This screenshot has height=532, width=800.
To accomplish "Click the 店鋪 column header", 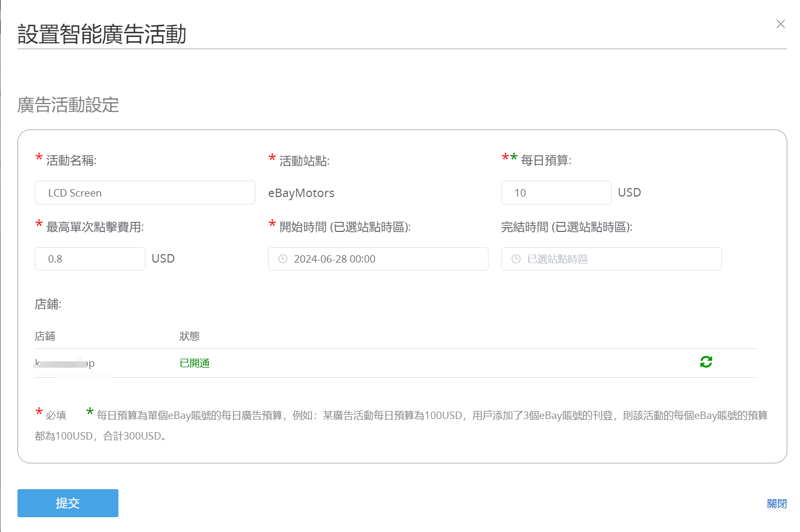I will [x=45, y=336].
